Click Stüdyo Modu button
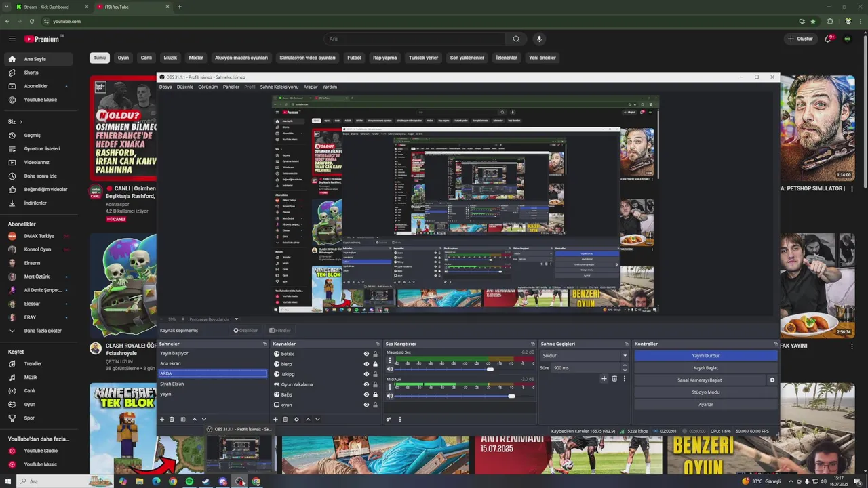This screenshot has height=488, width=868. [x=706, y=392]
